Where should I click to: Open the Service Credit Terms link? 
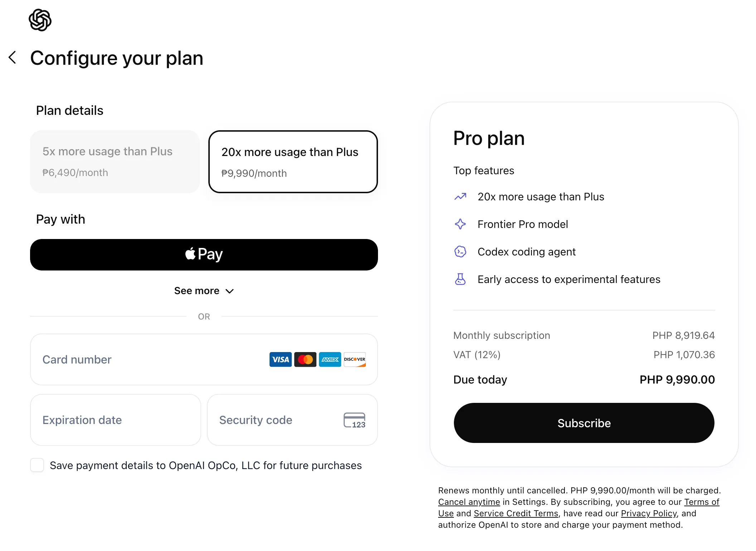tap(516, 513)
